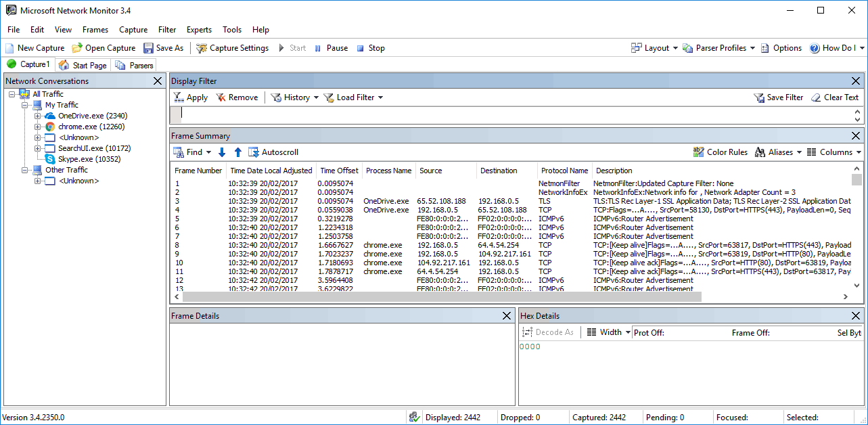868x425 pixels.
Task: Select frame 3 TLS row
Action: [x=511, y=201]
